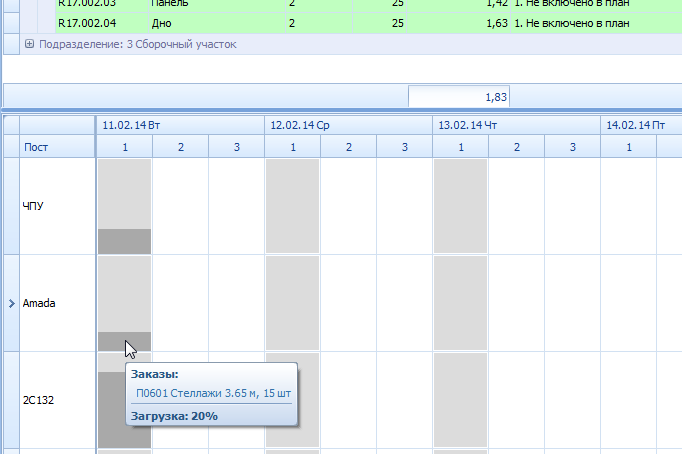Select the ЧПУ workstation row
682x454 pixels.
57,206
